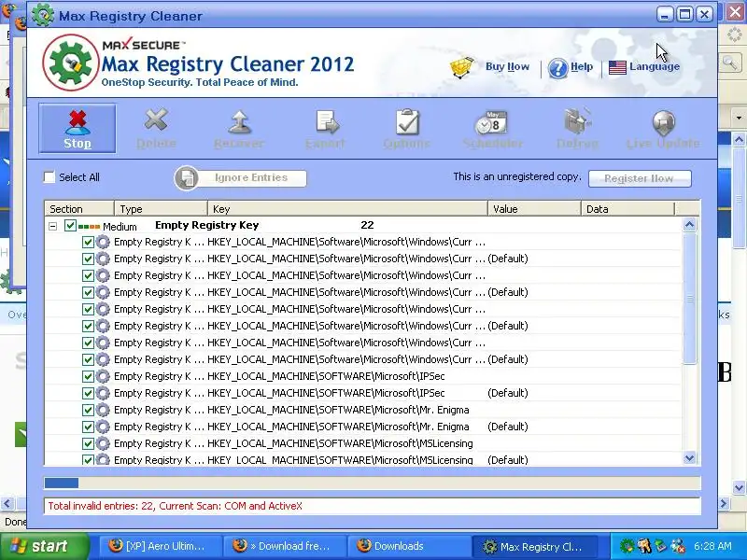Click the title bar gear icon

coord(43,15)
